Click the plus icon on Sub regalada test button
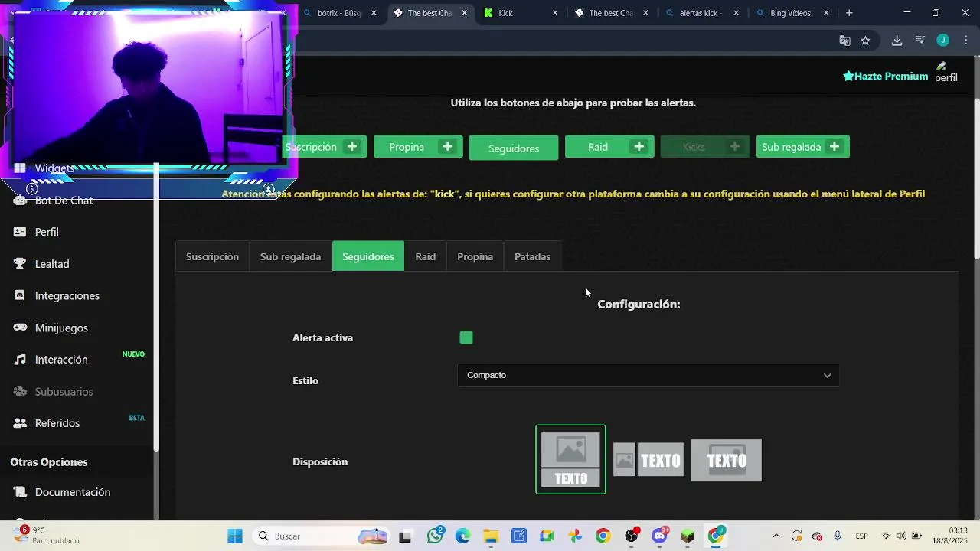Image resolution: width=980 pixels, height=551 pixels. tap(835, 146)
